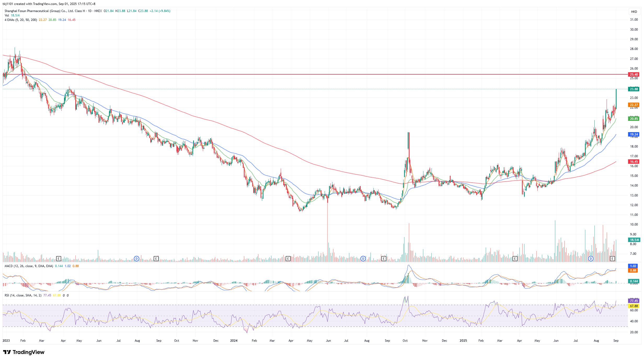Click the blue 19.24 EMA label on the price axis
644x360 pixels.
[x=634, y=134]
